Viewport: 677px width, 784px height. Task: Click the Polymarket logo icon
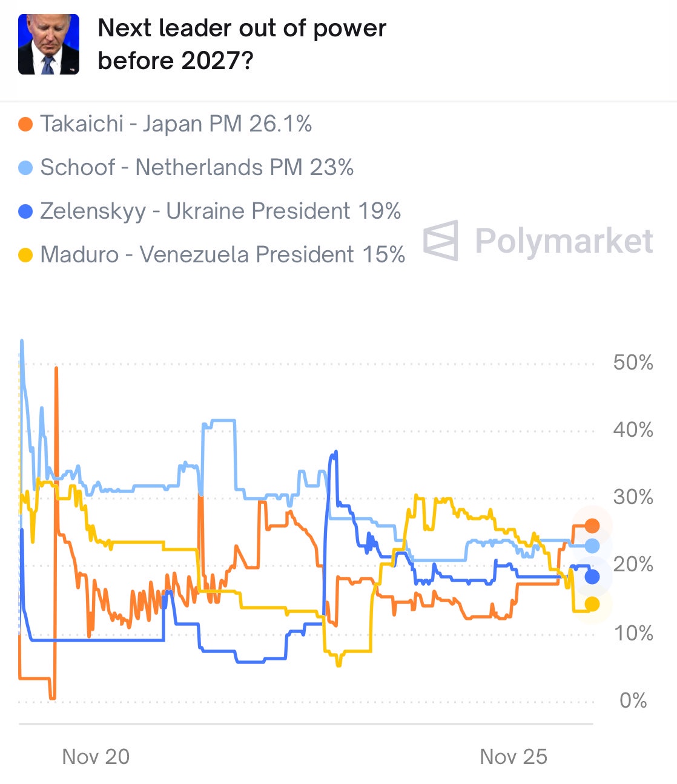[x=441, y=241]
